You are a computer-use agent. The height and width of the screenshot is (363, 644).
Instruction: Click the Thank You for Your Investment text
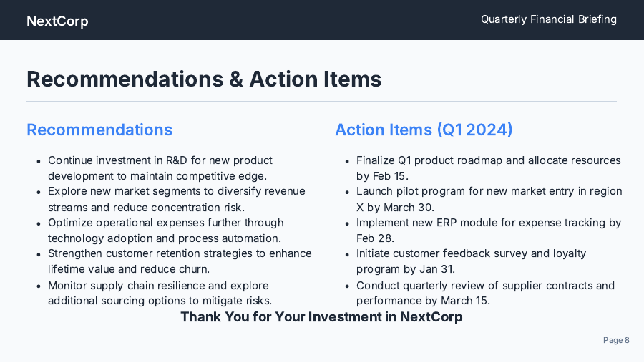pyautogui.click(x=321, y=316)
